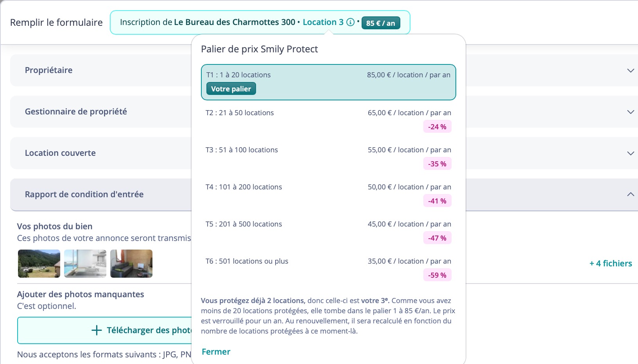Click the Location couverte section label
The image size is (638, 364).
coord(60,153)
